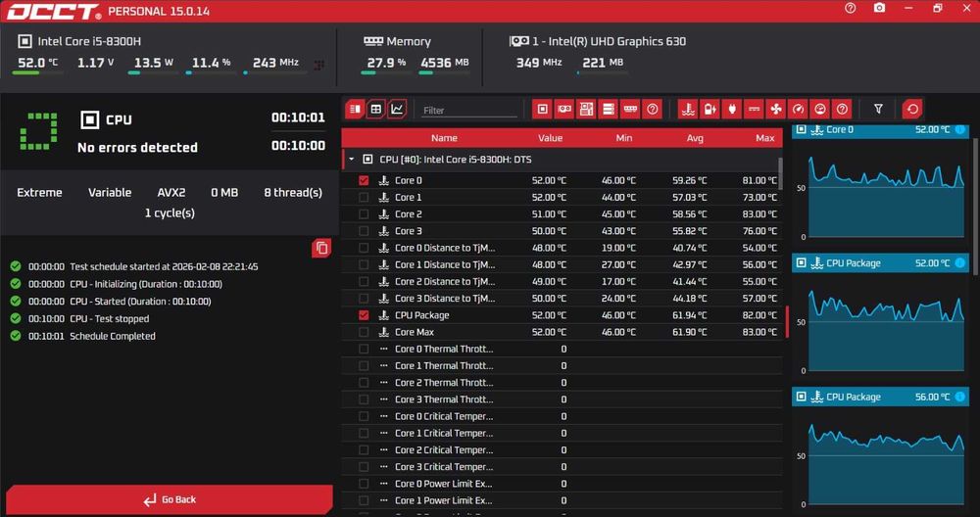Uncheck the CPU Package checkbox
Image resolution: width=980 pixels, height=517 pixels.
pyautogui.click(x=364, y=315)
